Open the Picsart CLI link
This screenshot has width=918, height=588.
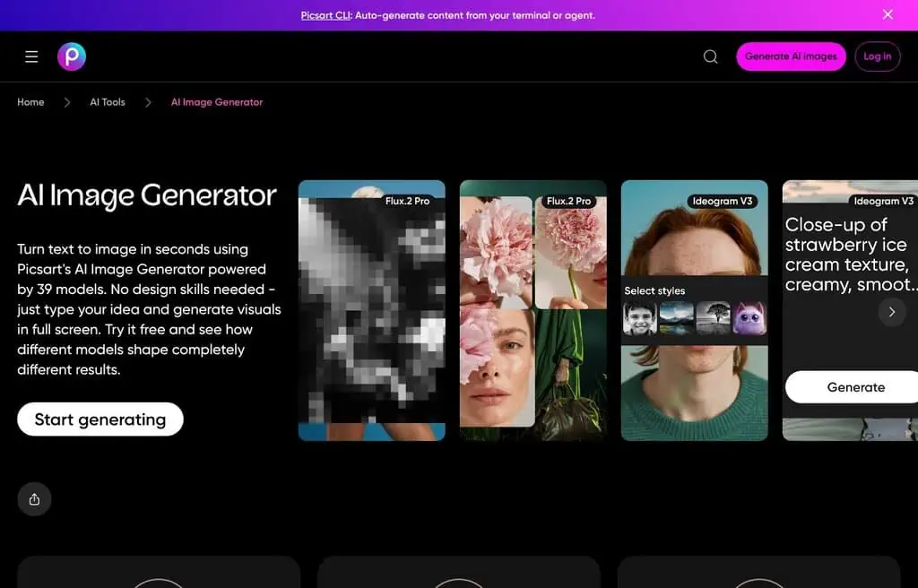pos(325,15)
